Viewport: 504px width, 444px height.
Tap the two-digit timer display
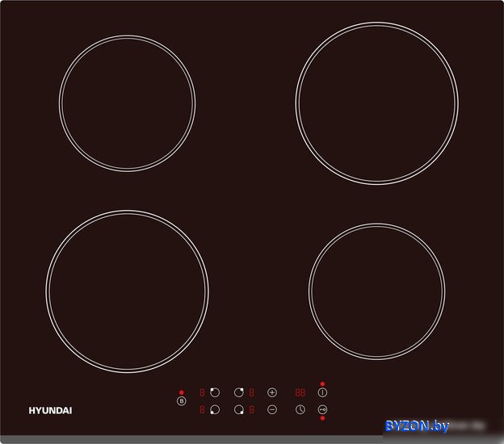(300, 392)
